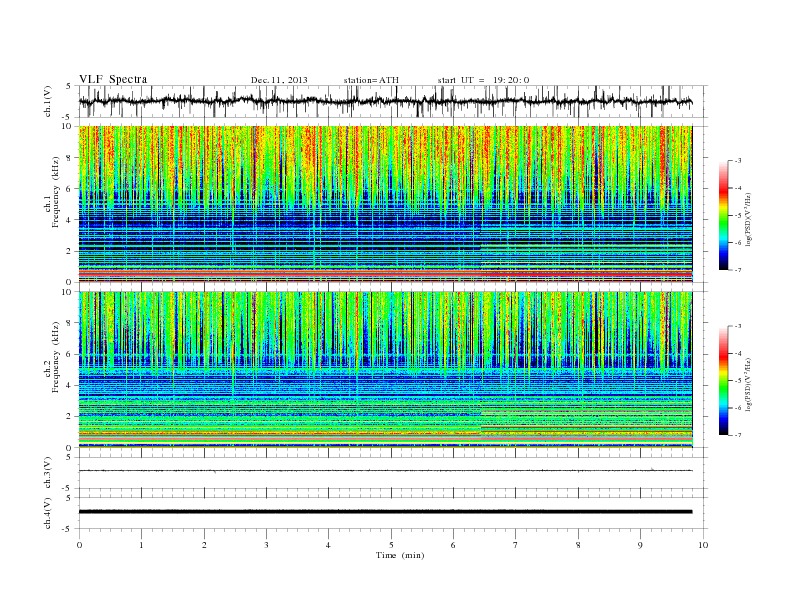Screen dimensions: 792x612
Task: Click the "9" tick on the time axis
Action: [640, 545]
